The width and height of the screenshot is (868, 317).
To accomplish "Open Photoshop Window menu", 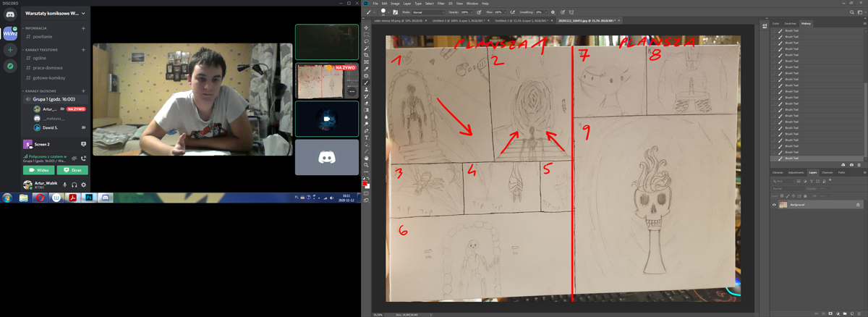I will click(472, 4).
